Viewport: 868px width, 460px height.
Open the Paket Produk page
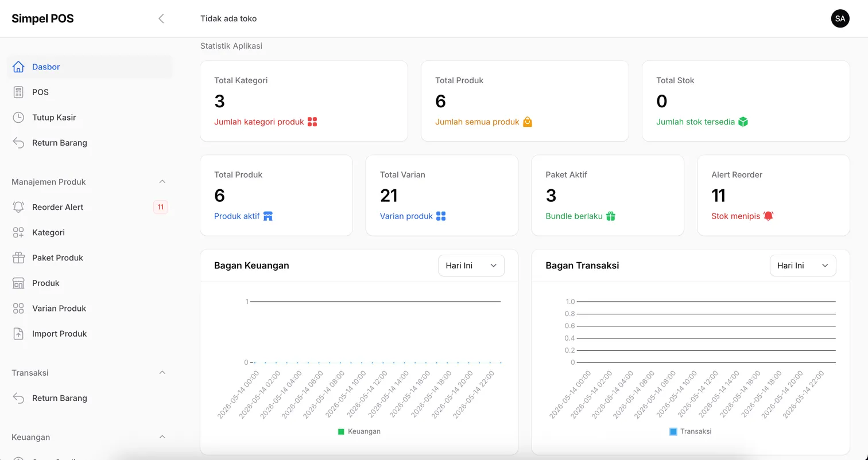click(90, 258)
